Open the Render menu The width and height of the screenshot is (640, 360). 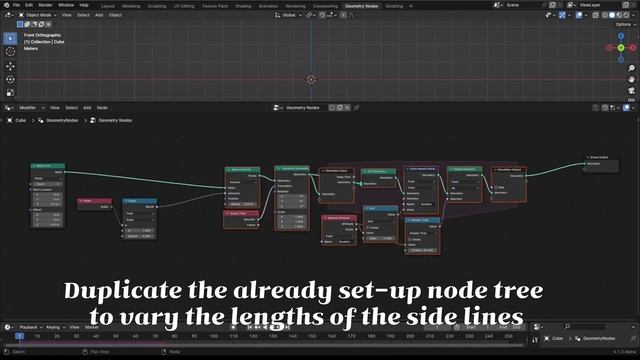45,5
